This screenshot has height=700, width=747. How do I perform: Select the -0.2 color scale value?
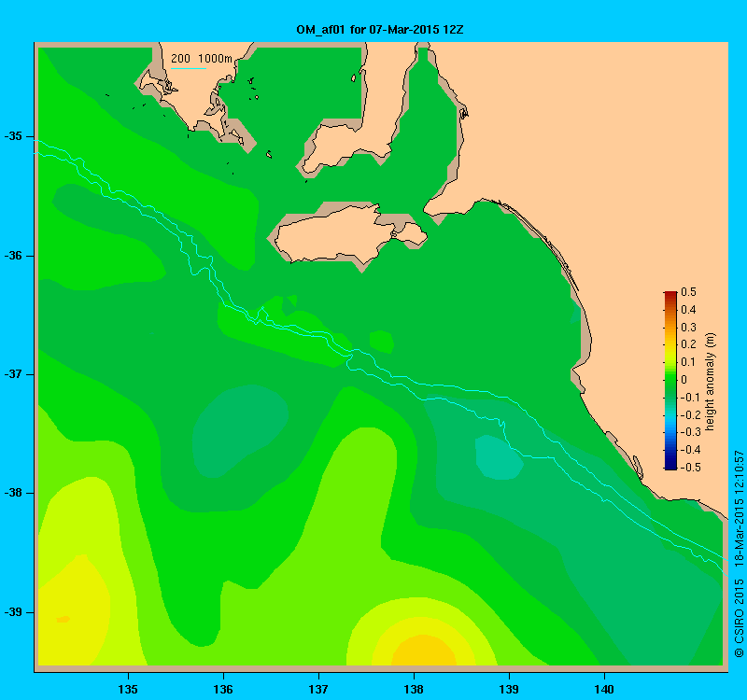689,414
